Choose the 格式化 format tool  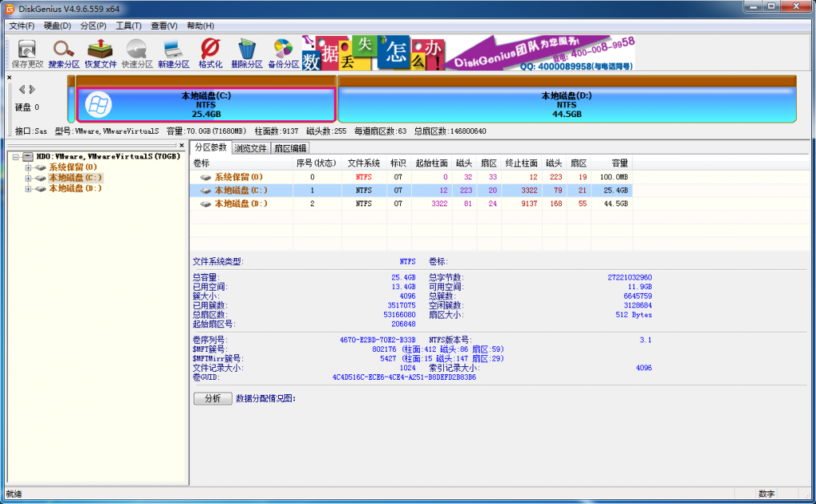click(210, 53)
